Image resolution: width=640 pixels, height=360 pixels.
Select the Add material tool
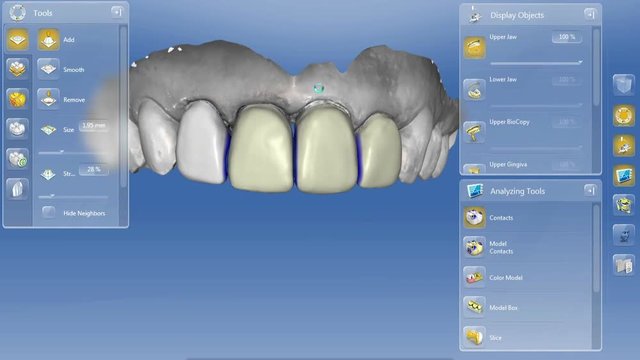click(x=49, y=40)
